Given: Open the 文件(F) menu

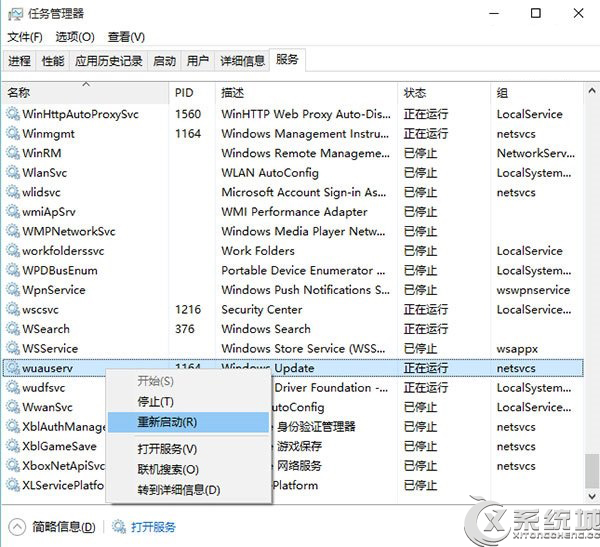Looking at the screenshot, I should 25,37.
